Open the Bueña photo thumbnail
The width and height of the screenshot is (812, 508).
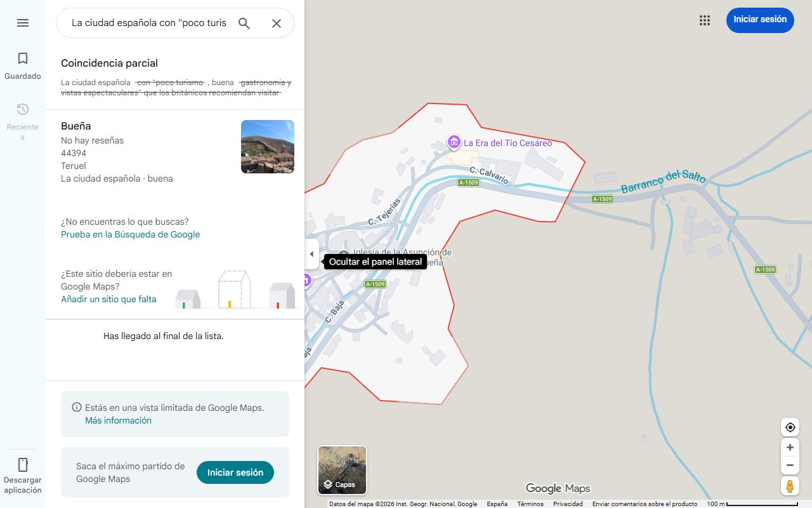(x=267, y=146)
